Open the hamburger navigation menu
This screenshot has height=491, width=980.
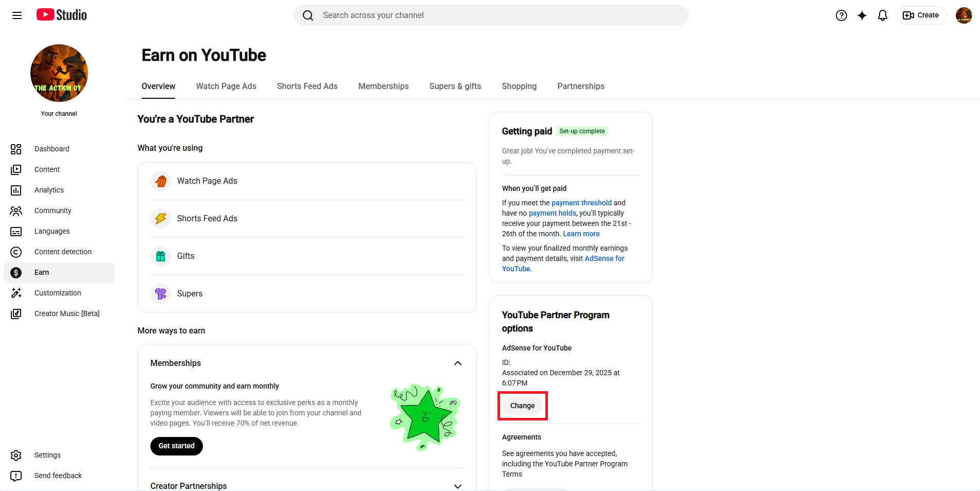coord(17,15)
